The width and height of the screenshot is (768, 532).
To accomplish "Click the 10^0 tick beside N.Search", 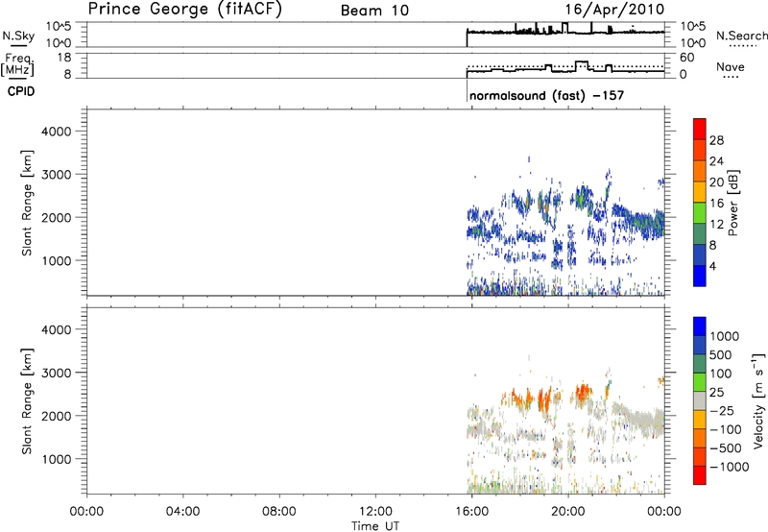I will [692, 43].
